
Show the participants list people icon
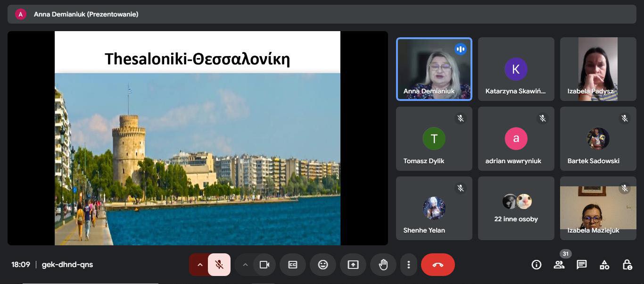[559, 265]
